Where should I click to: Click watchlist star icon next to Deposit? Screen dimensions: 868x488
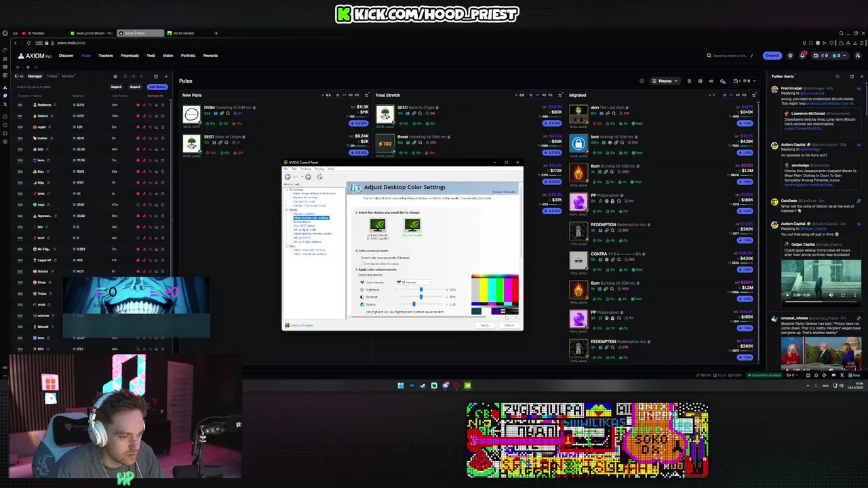pos(790,56)
